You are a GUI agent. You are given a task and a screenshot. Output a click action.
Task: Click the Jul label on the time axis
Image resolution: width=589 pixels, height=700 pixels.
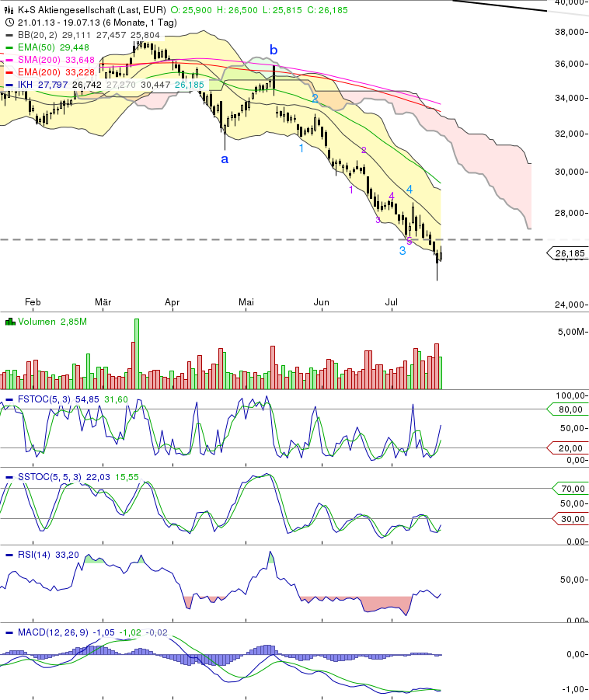[391, 302]
